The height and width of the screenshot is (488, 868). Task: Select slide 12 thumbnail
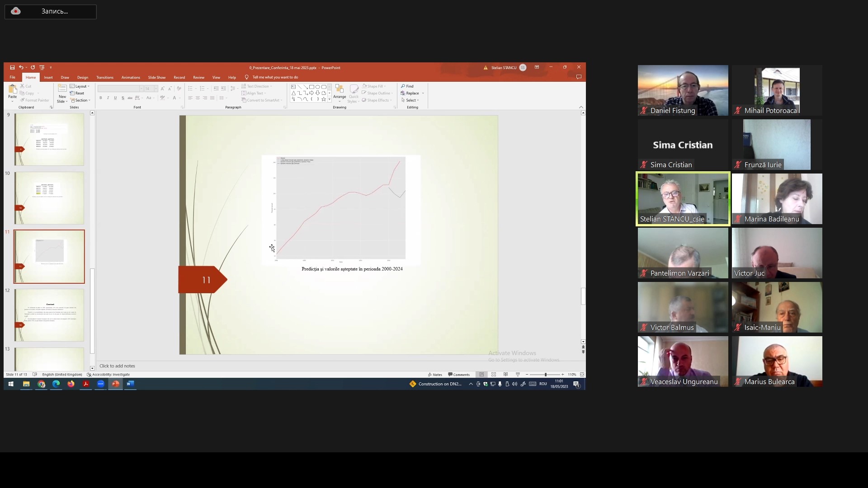49,315
